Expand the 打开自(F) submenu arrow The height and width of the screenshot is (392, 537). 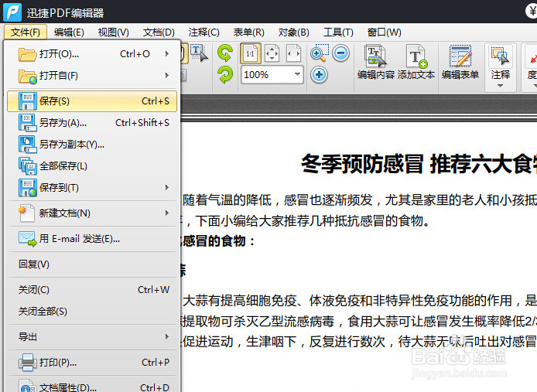coord(167,75)
